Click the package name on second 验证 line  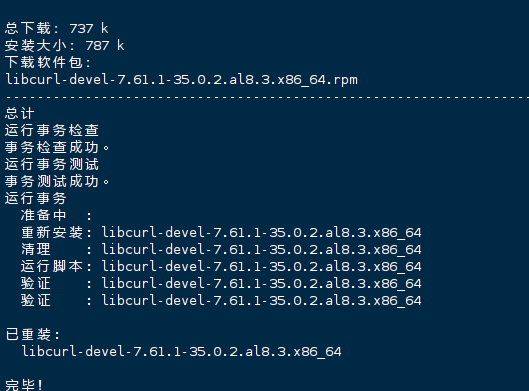coord(261,300)
